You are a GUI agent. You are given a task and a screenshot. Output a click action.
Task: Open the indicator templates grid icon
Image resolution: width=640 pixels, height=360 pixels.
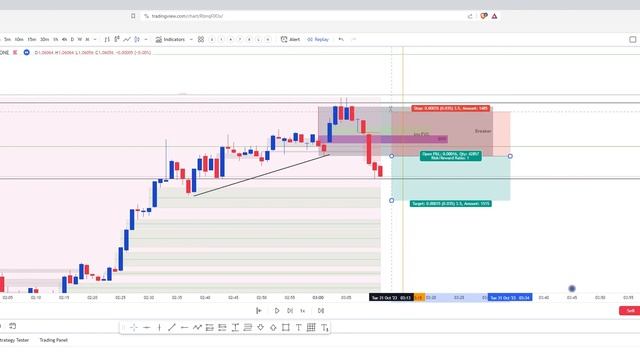tap(201, 40)
